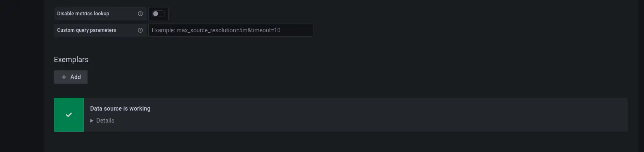Click the Custom query parameters label

[86, 30]
